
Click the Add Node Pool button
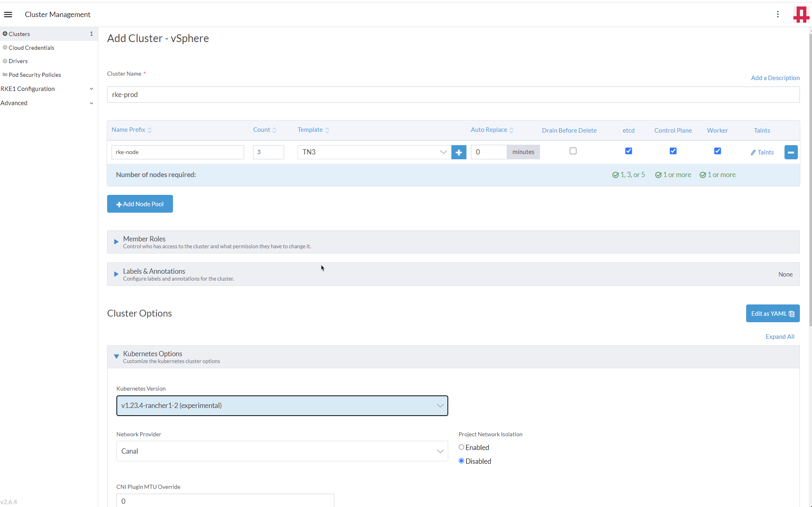140,204
